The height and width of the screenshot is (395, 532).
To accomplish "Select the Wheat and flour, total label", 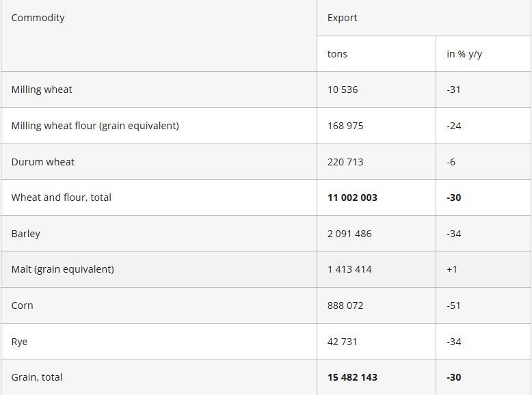I will (62, 197).
